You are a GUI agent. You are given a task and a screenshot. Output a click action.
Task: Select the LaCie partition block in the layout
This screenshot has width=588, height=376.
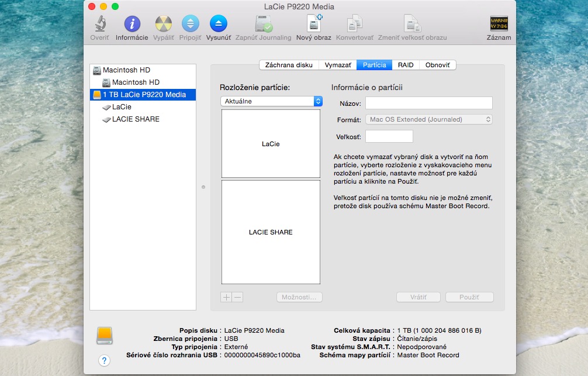click(271, 144)
